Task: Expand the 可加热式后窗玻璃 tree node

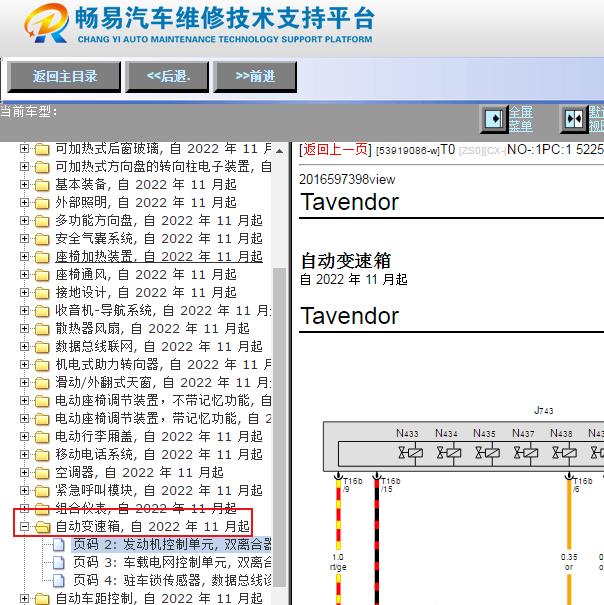Action: coord(24,149)
